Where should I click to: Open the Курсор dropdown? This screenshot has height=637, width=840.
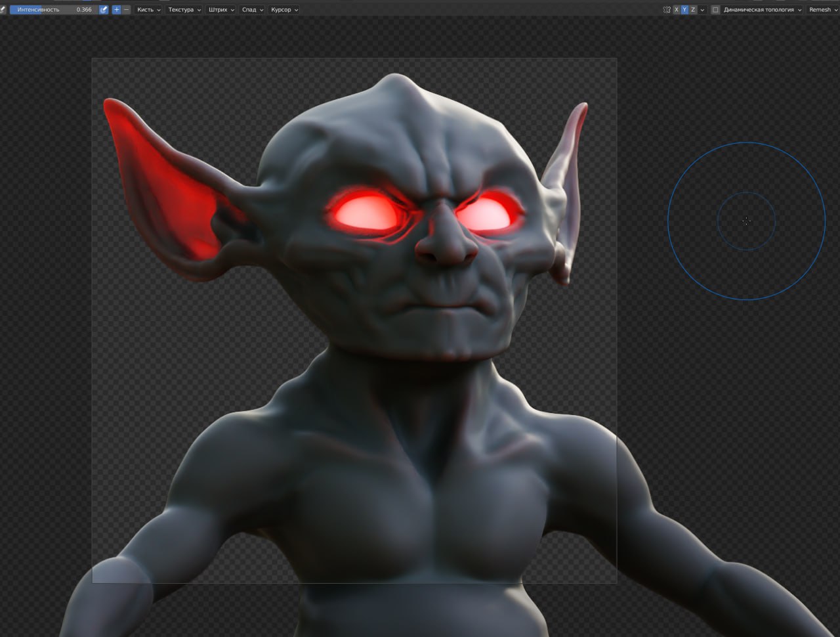[x=284, y=10]
